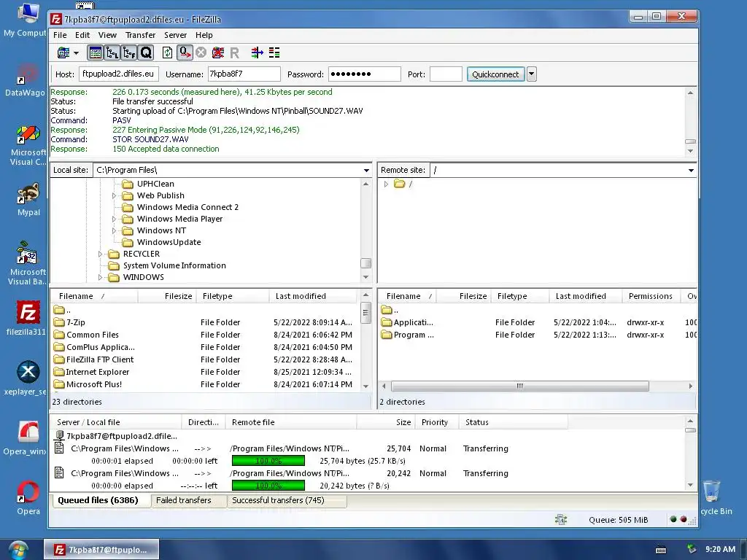Toggle the message log display
Viewport: 747px width, 560px height.
point(96,52)
